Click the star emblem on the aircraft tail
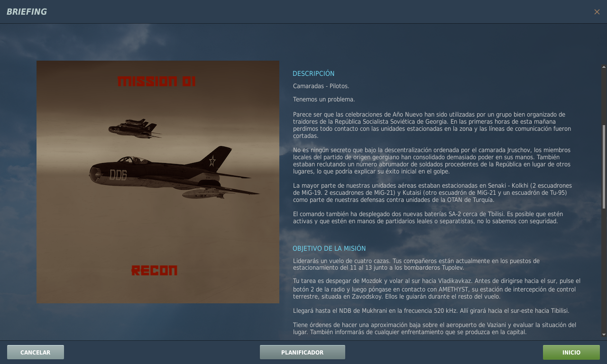This screenshot has height=364, width=607. tap(212, 161)
